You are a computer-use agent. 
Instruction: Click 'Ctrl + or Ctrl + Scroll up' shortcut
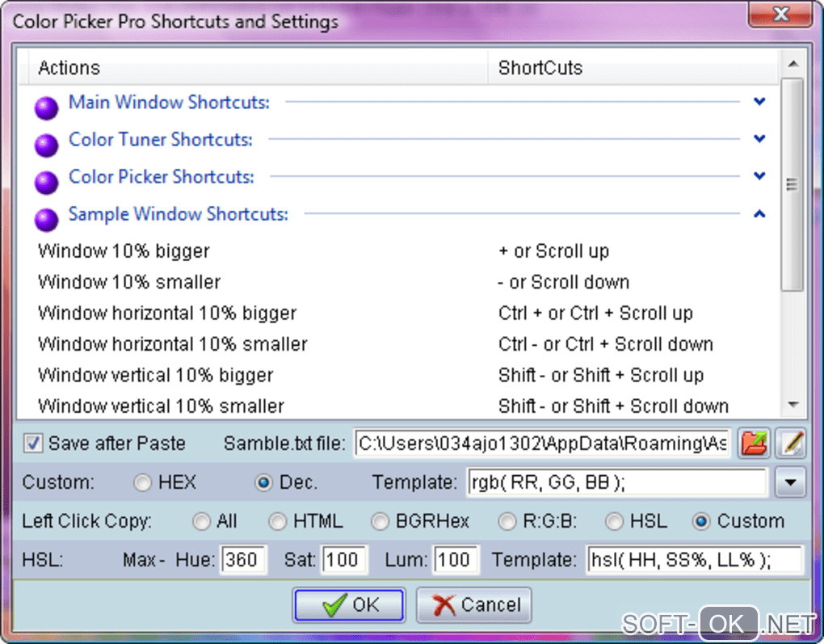pyautogui.click(x=595, y=314)
